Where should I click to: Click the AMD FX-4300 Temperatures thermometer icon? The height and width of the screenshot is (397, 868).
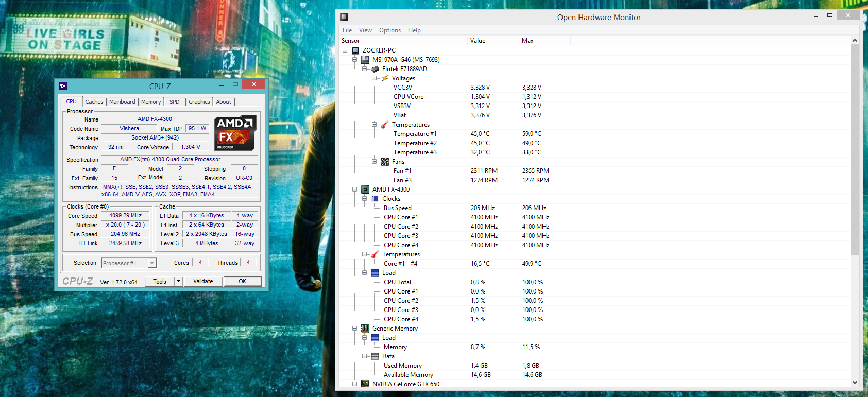[375, 254]
